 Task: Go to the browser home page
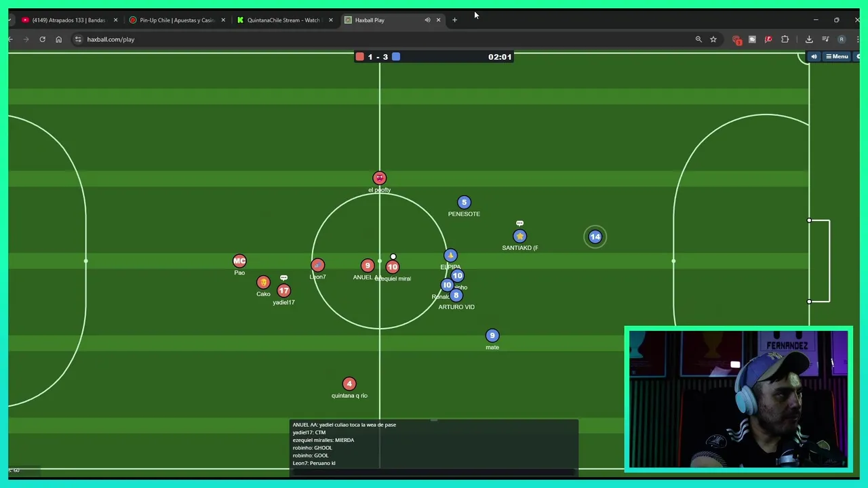(x=58, y=39)
